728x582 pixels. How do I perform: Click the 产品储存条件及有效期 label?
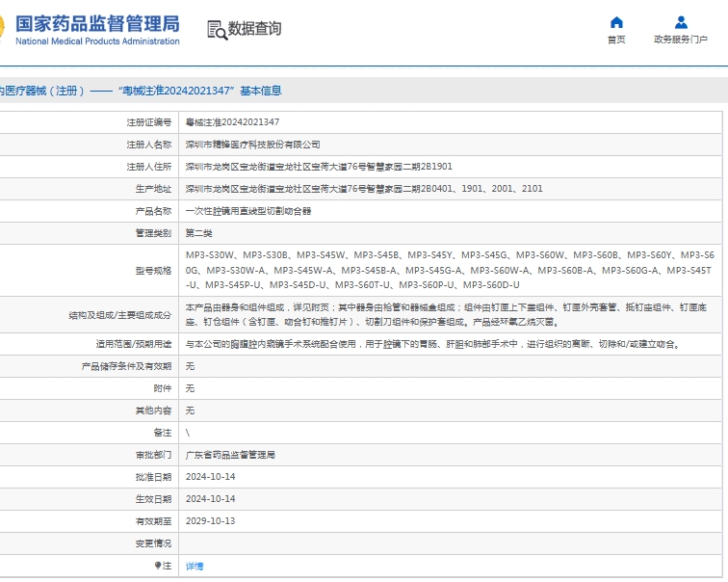[x=126, y=366]
